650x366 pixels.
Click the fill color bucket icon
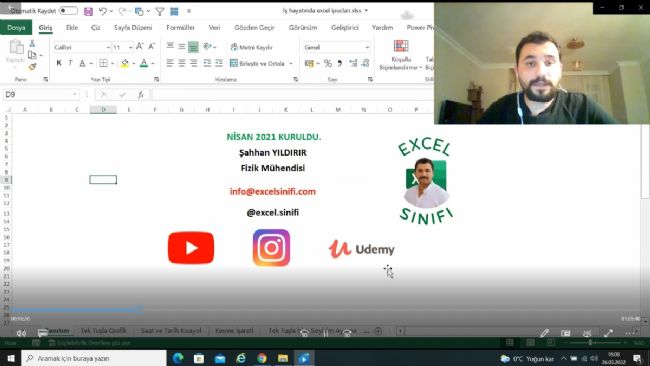[x=124, y=63]
